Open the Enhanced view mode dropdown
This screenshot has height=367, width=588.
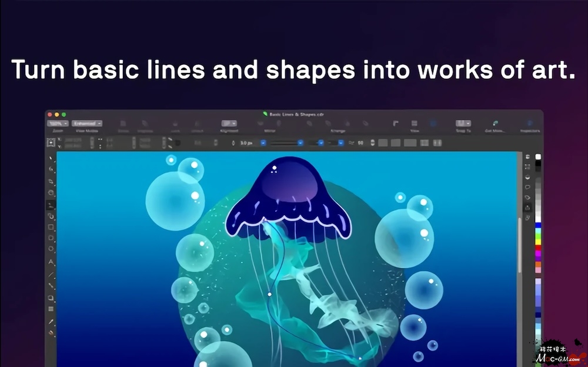point(87,124)
